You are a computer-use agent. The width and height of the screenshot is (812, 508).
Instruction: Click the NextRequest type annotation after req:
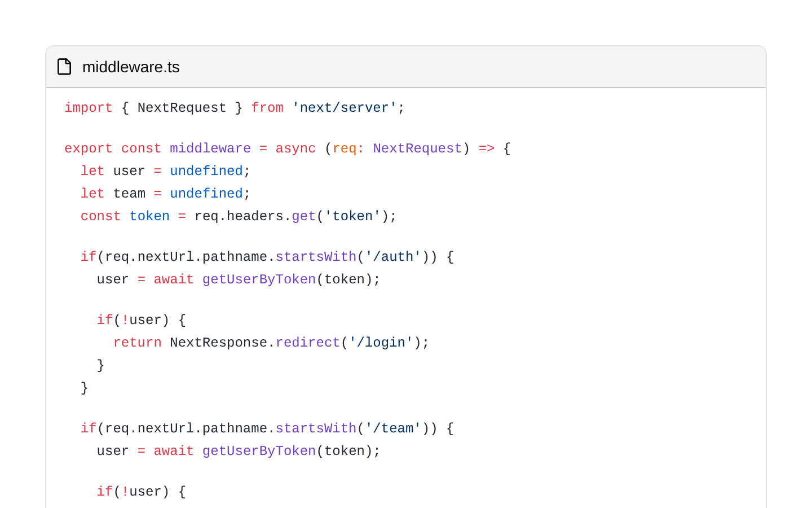coord(417,148)
